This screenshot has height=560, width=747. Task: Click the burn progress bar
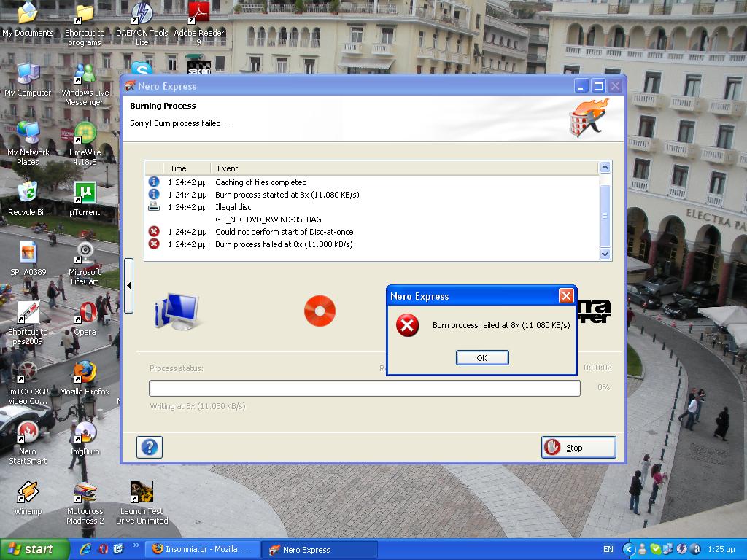365,388
